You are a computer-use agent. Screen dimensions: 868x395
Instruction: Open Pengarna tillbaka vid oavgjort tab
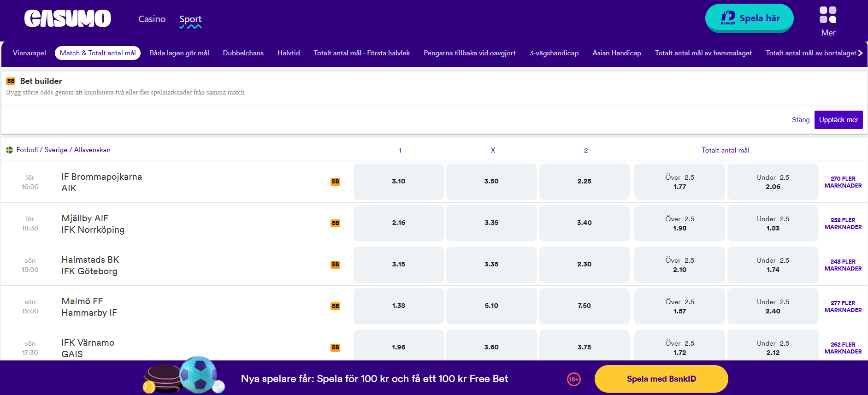click(470, 53)
